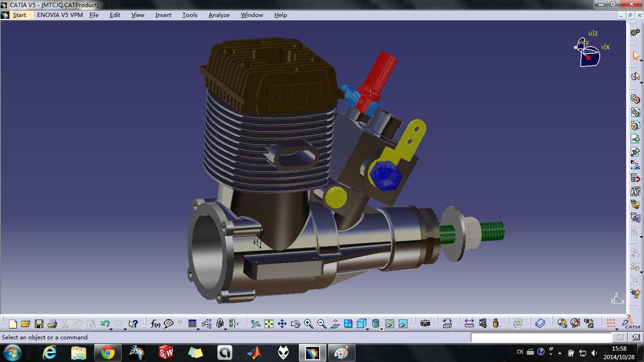Image resolution: width=644 pixels, height=362 pixels.
Task: Toggle Fly Mode airplane icon
Action: (x=256, y=324)
